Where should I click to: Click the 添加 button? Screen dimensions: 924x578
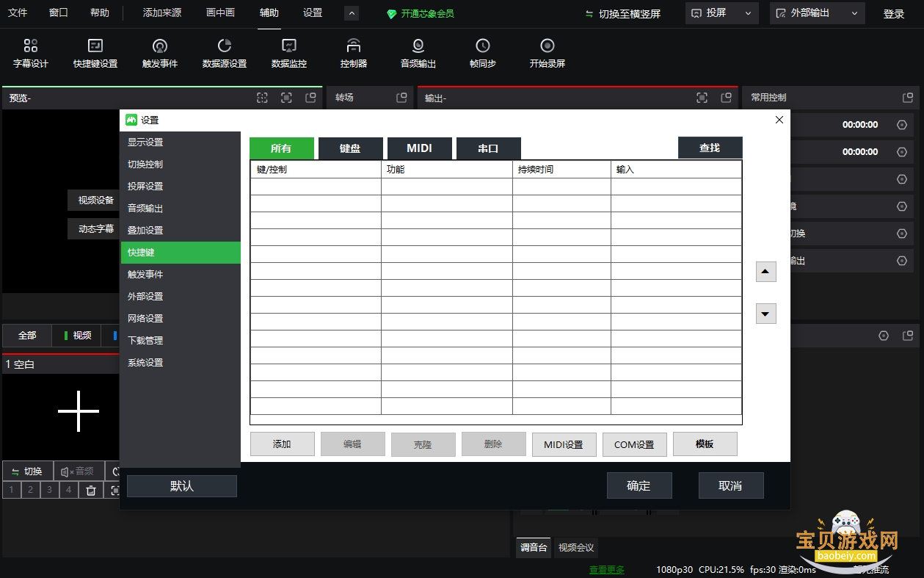[x=282, y=444]
